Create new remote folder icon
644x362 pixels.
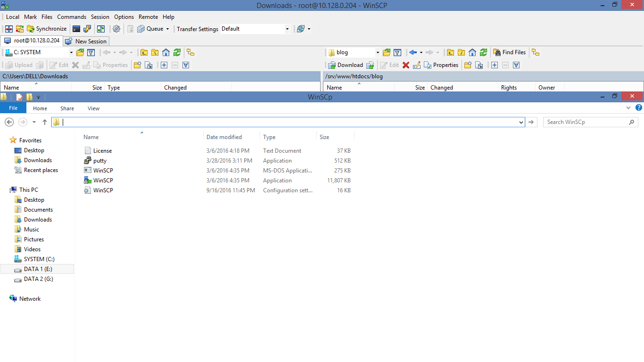click(x=468, y=65)
